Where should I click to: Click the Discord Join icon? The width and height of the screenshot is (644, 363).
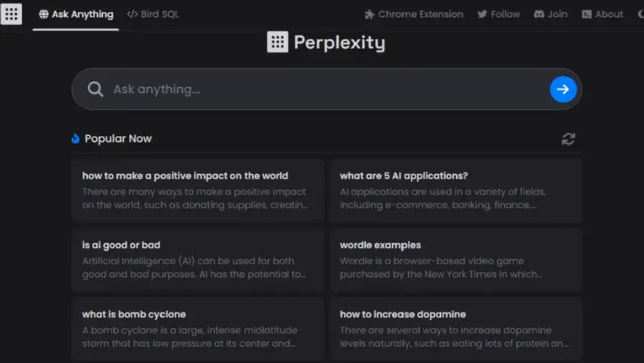click(539, 14)
